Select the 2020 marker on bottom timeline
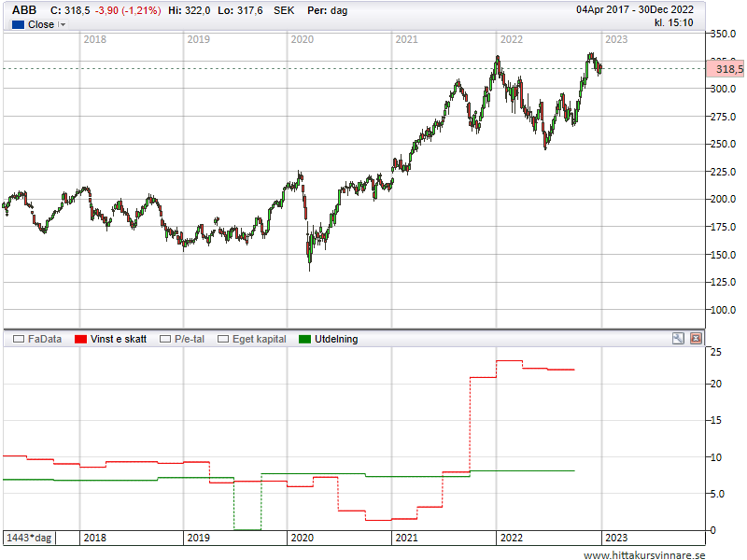The height and width of the screenshot is (560, 747). [x=302, y=538]
